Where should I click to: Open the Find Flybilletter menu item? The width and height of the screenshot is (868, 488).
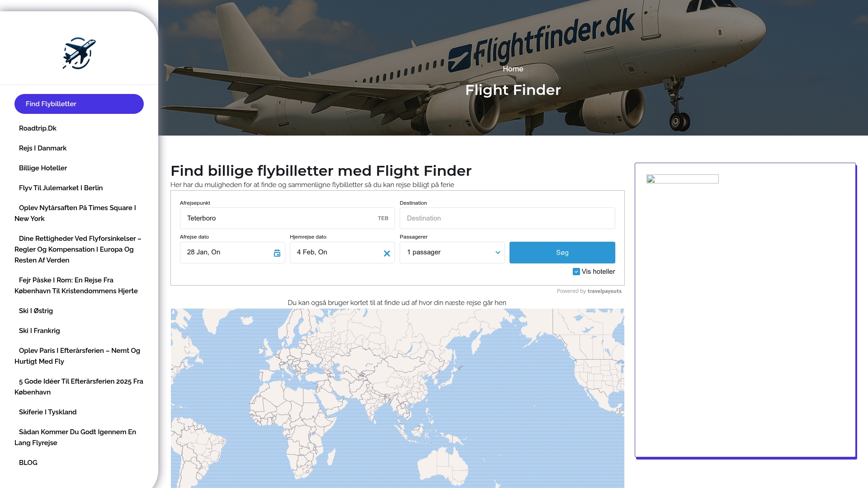(x=79, y=104)
